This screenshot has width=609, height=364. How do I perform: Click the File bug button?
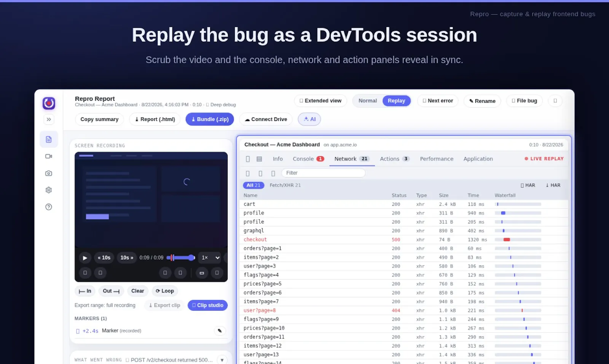(x=525, y=101)
